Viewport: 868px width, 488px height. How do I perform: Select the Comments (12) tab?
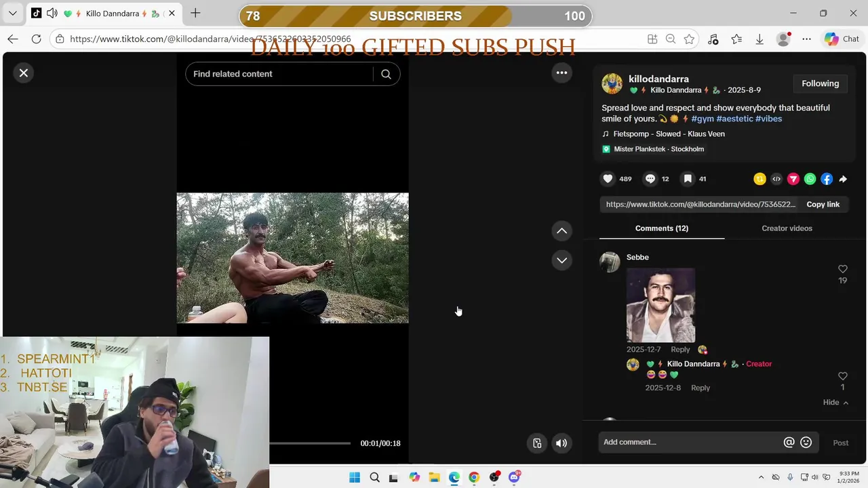[x=662, y=228]
